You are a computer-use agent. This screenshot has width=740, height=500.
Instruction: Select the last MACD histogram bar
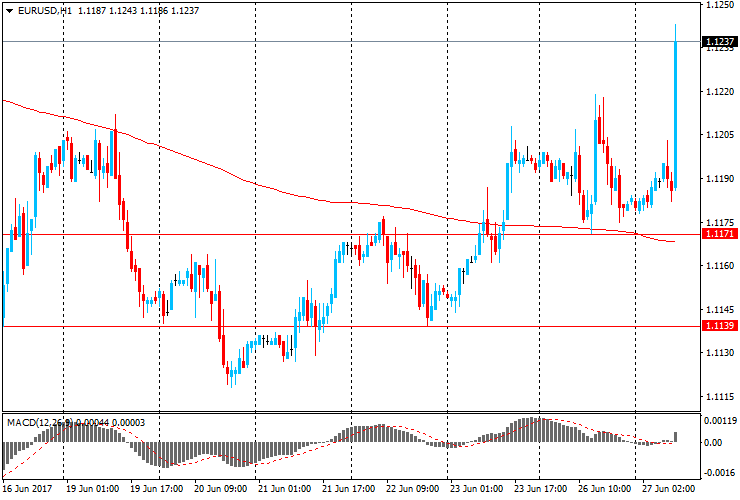click(676, 437)
